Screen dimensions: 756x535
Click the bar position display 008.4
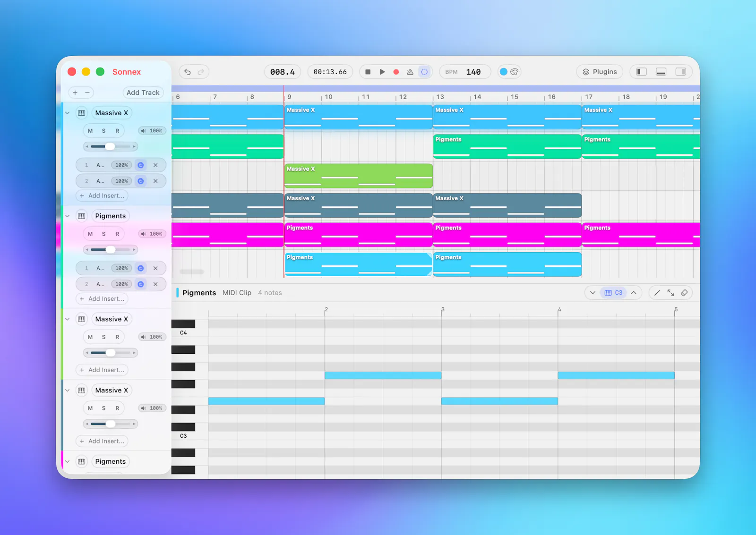pyautogui.click(x=283, y=72)
